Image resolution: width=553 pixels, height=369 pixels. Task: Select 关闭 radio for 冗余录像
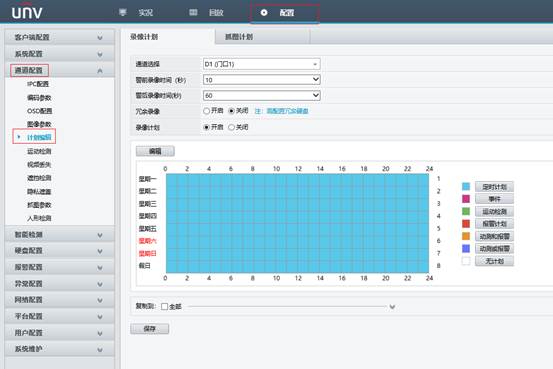coord(231,111)
